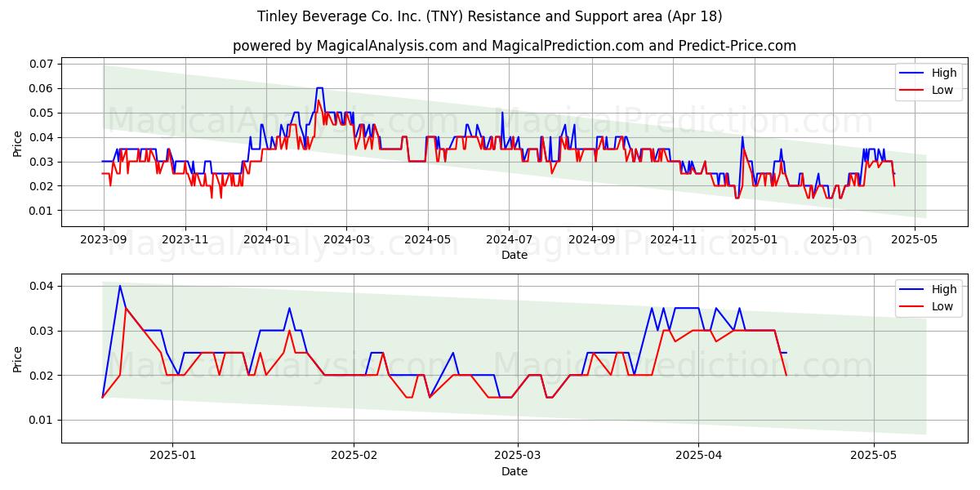Click the '2023-11' tick label on the top chart
This screenshot has width=980, height=490.
185,240
